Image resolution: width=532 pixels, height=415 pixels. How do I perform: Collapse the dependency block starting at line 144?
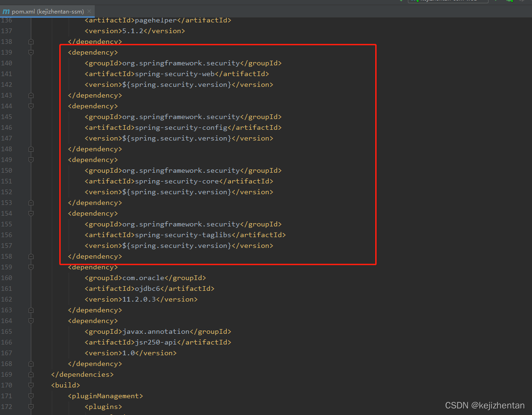pyautogui.click(x=31, y=106)
